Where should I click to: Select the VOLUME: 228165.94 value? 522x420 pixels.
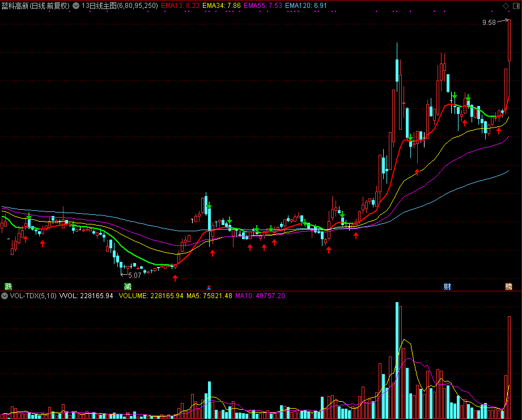click(x=151, y=296)
